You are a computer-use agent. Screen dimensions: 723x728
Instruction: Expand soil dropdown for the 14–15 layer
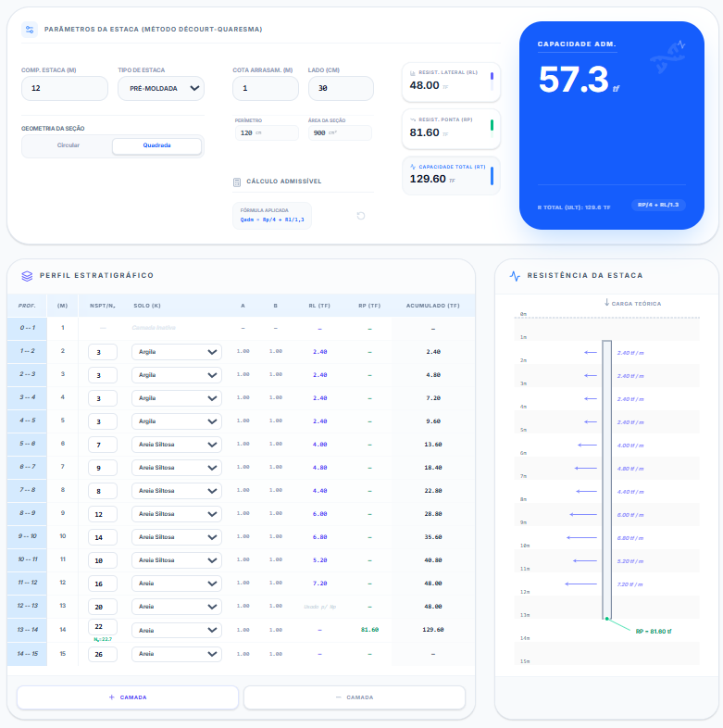point(177,654)
